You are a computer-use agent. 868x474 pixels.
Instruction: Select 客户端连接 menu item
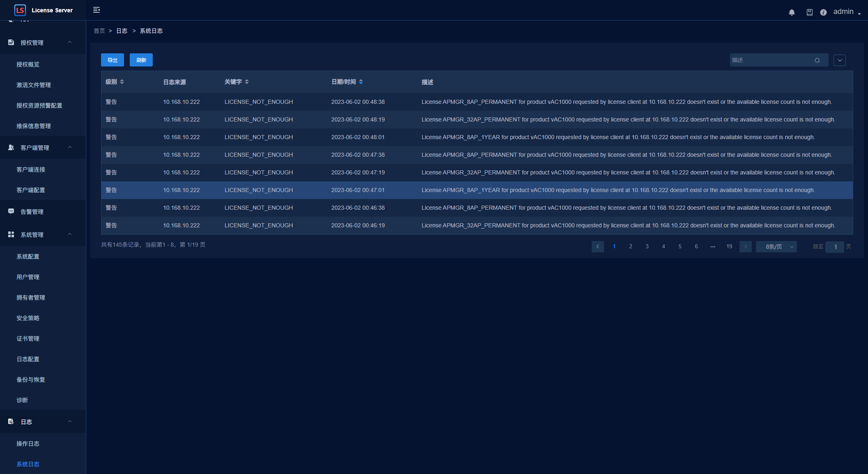tap(31, 169)
